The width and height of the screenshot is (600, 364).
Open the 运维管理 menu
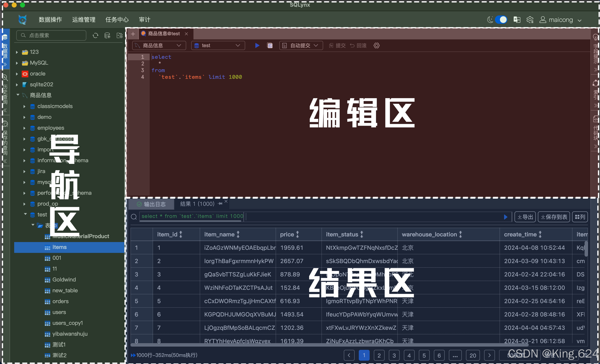(x=84, y=20)
